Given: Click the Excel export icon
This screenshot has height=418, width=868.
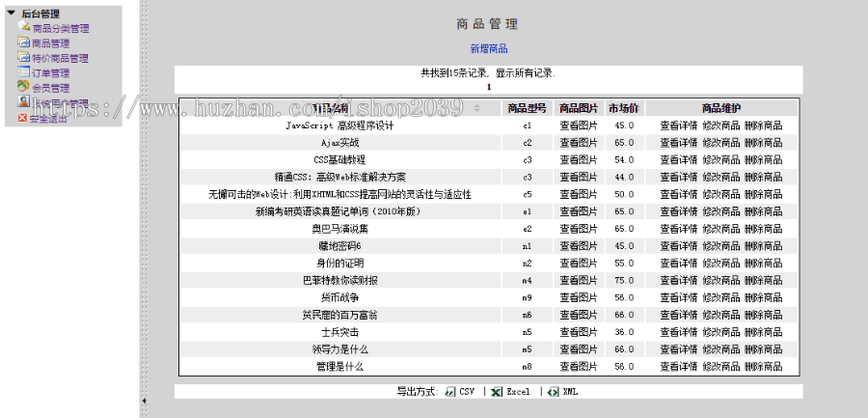Looking at the screenshot, I should coord(497,392).
